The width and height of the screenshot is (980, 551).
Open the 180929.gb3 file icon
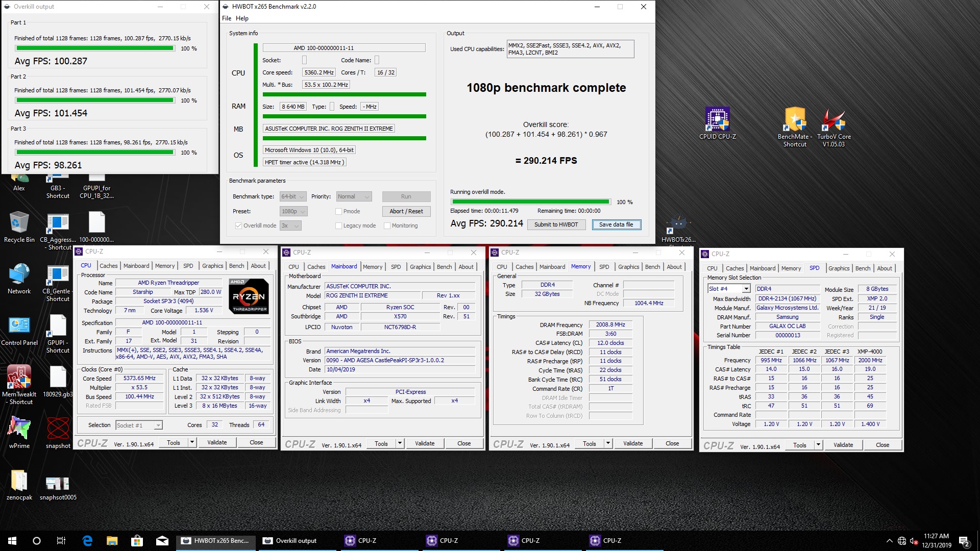(58, 381)
